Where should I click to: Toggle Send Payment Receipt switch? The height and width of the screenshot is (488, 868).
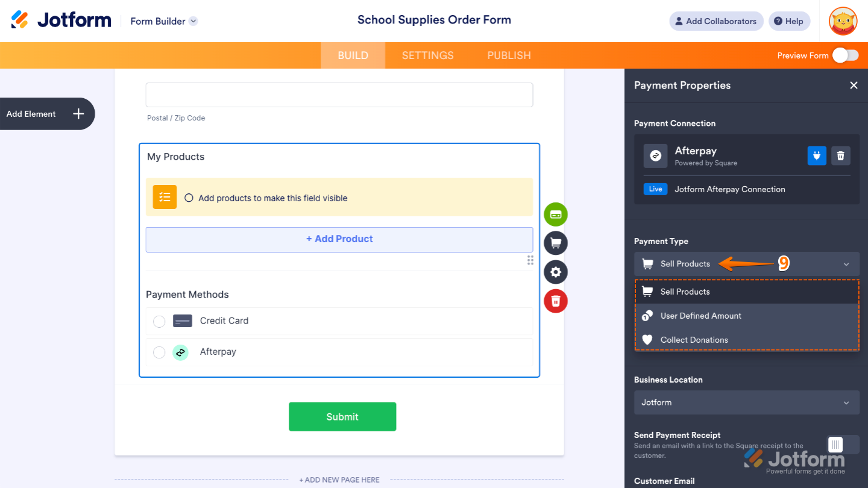(843, 444)
